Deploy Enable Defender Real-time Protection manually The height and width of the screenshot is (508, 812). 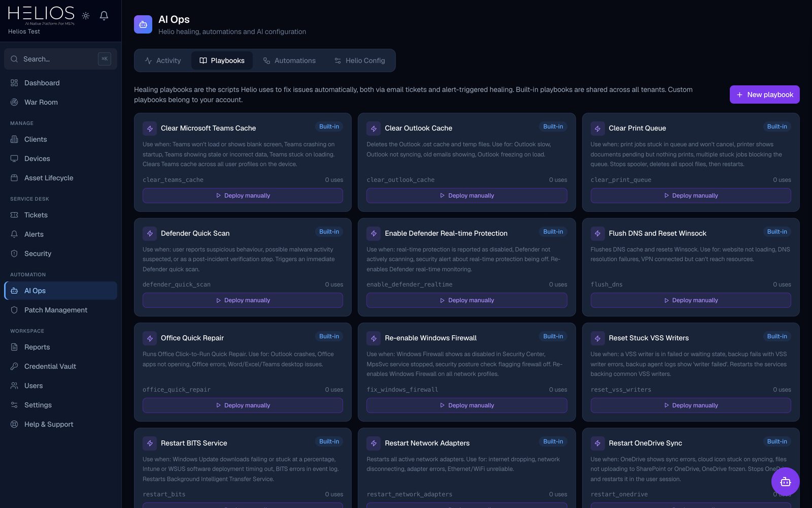tap(466, 300)
